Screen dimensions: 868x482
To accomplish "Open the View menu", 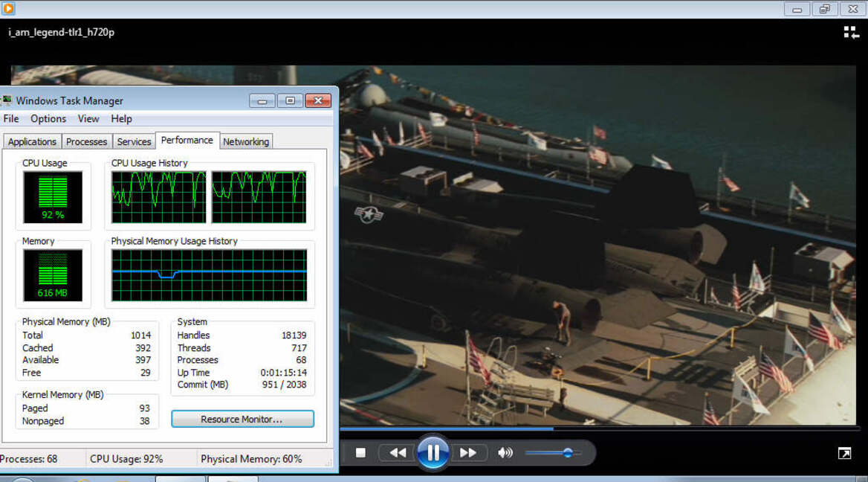I will tap(88, 118).
